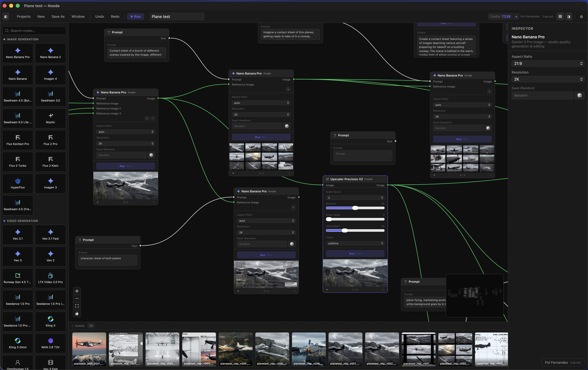The image size is (588, 370).
Task: Open the settings gear in the top-right
Action: coord(581,16)
